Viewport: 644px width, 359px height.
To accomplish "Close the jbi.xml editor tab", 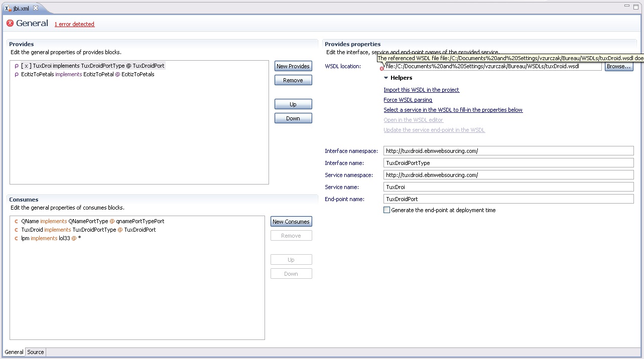I will coord(36,8).
